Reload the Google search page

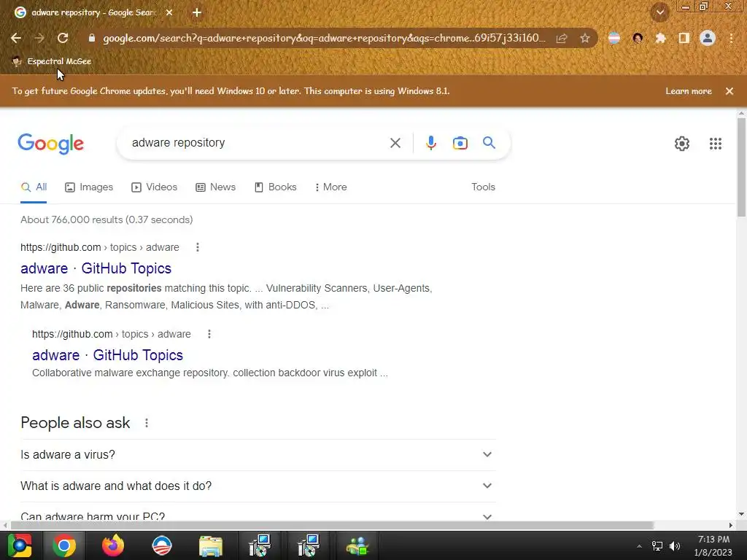point(63,38)
